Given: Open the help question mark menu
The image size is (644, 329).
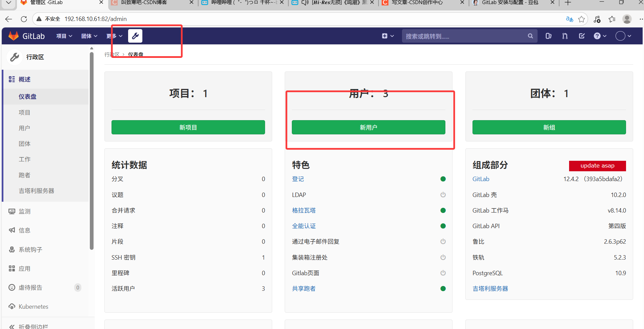Looking at the screenshot, I should tap(600, 36).
